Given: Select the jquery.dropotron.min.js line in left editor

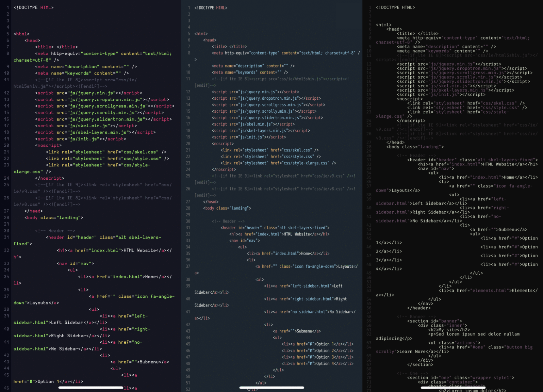Looking at the screenshot, I should click(102, 99).
